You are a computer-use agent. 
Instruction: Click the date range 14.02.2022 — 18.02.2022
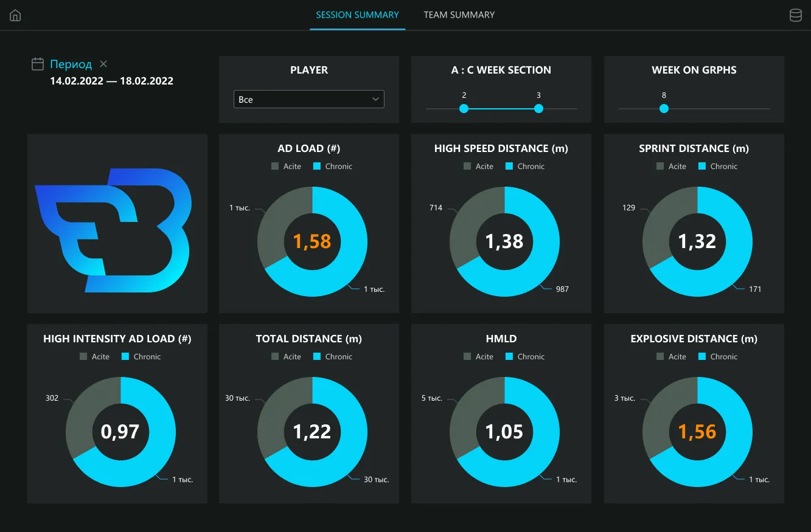tap(111, 81)
